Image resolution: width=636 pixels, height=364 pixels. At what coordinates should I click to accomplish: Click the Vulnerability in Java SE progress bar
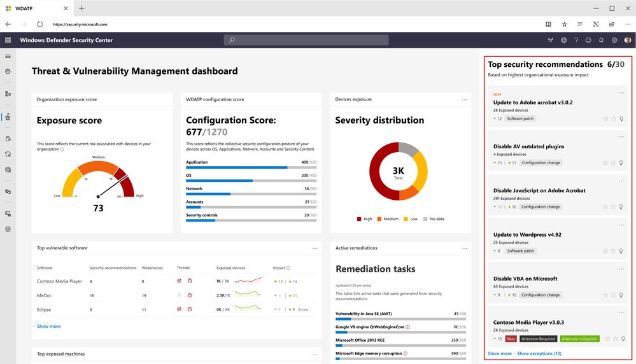400,319
